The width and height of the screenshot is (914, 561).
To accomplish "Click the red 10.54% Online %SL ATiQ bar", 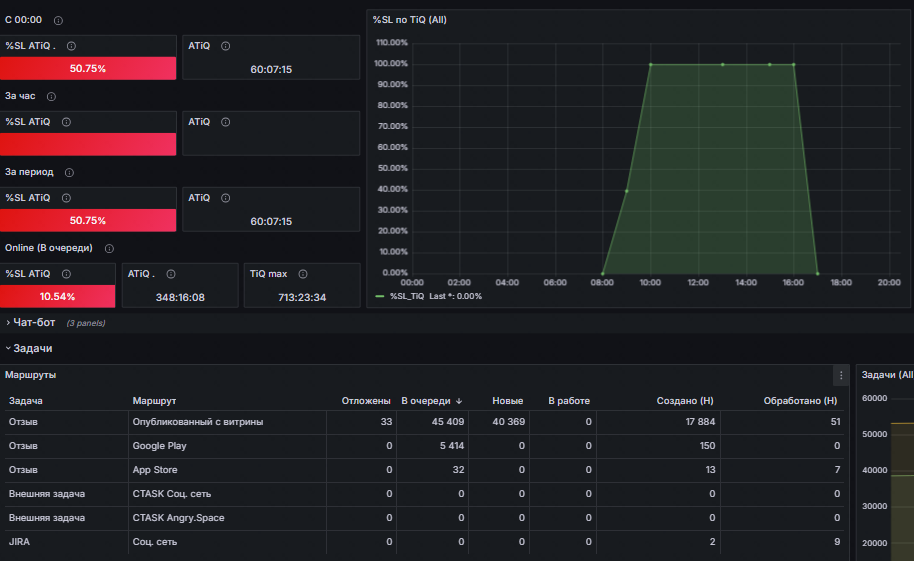I will pos(58,296).
